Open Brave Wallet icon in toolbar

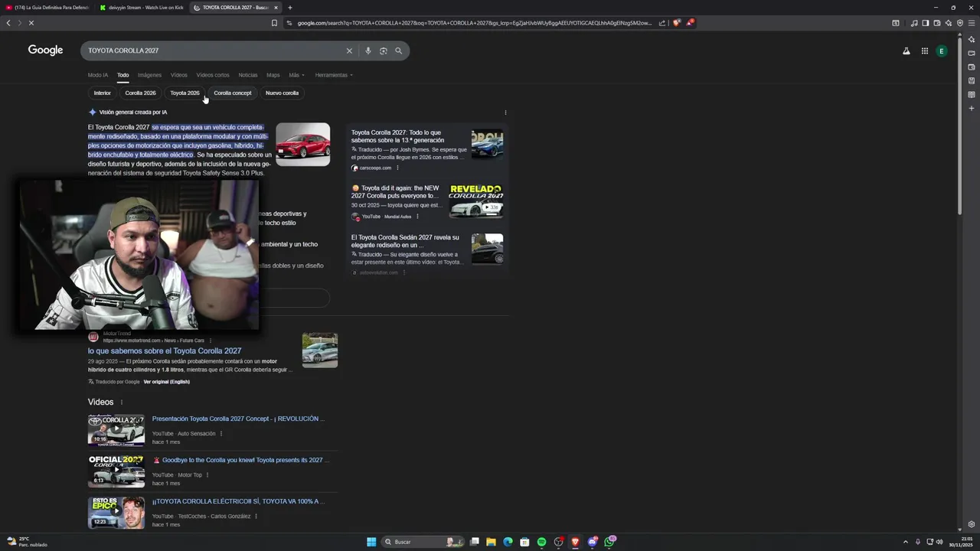tap(937, 23)
